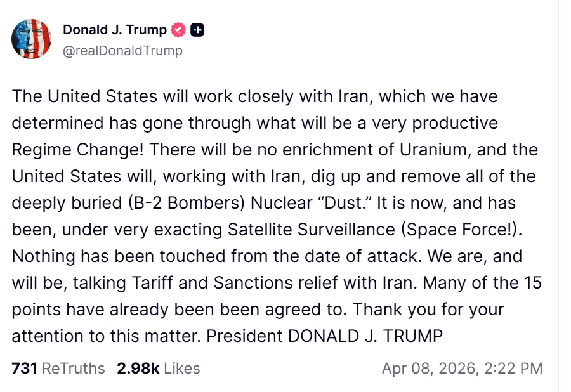This screenshot has width=571, height=392.
Task: Click the red verified checkmark badge
Action: click(179, 30)
